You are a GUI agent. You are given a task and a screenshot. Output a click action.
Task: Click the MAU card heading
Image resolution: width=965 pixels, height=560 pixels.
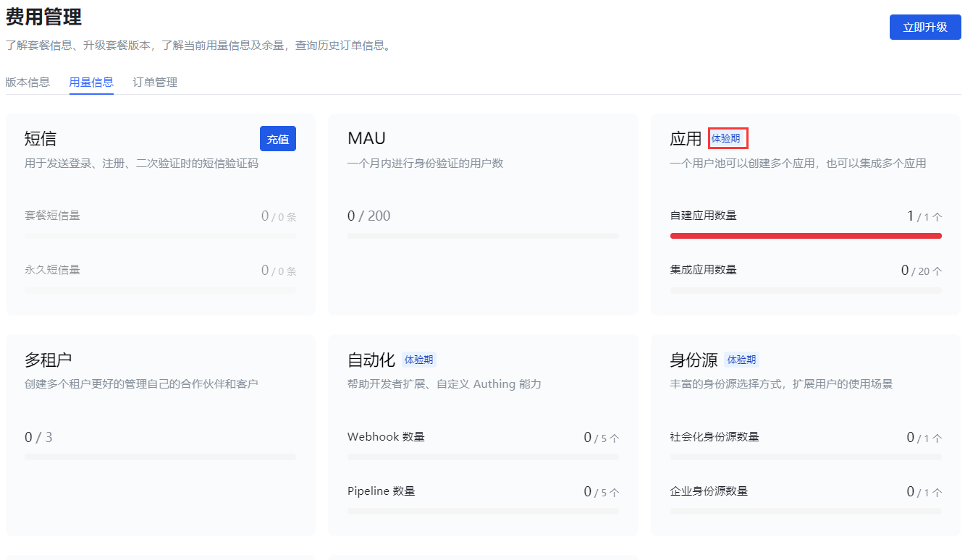click(x=366, y=138)
